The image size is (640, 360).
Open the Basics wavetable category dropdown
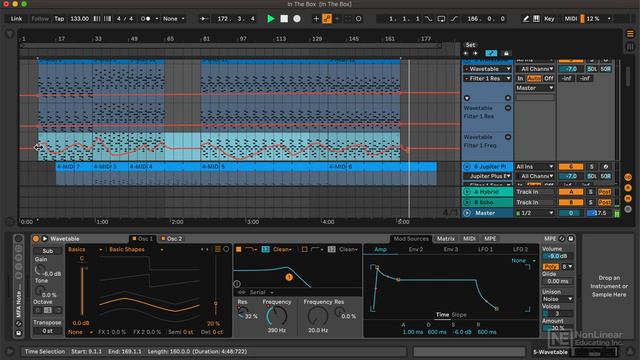point(85,249)
